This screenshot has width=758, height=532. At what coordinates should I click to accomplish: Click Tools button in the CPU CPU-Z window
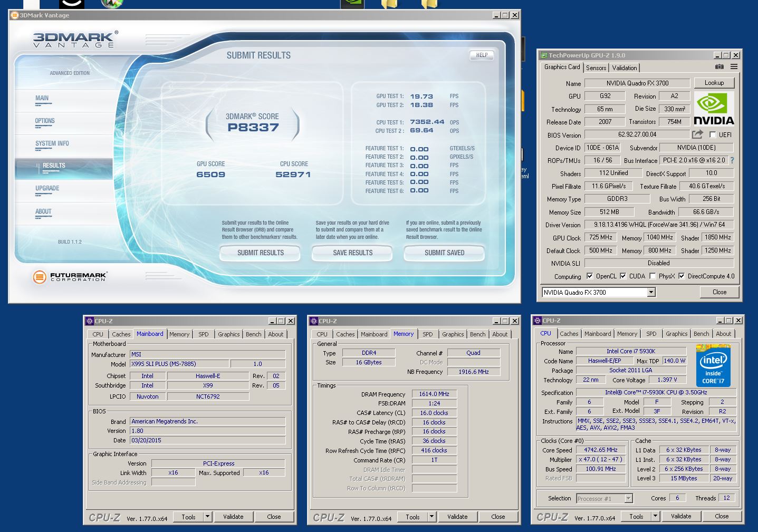pyautogui.click(x=636, y=517)
